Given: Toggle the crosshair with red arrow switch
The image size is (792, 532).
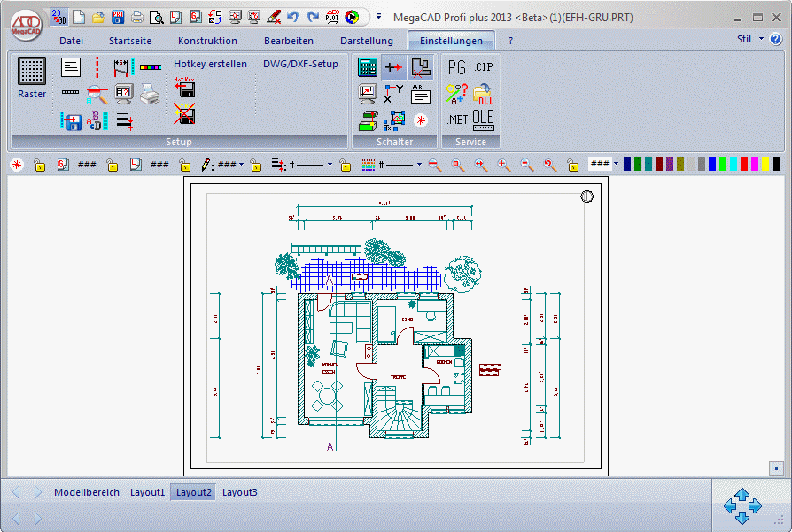Looking at the screenshot, I should tap(393, 67).
